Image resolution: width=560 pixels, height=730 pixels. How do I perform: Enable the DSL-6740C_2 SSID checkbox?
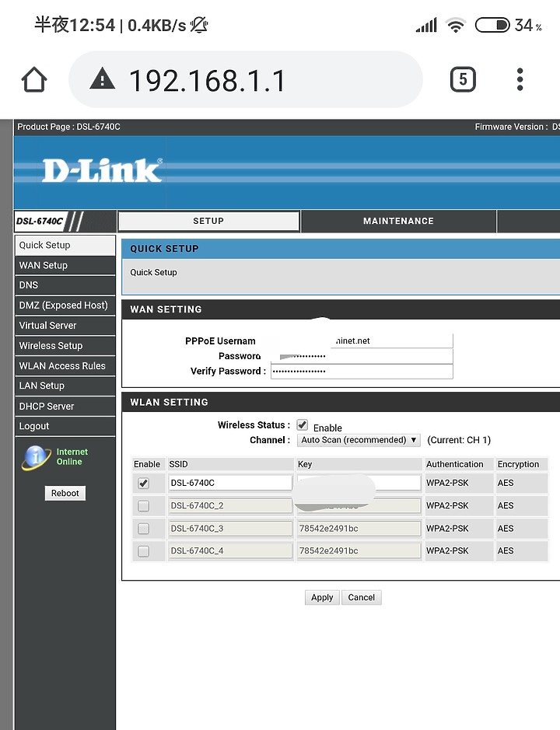[143, 505]
